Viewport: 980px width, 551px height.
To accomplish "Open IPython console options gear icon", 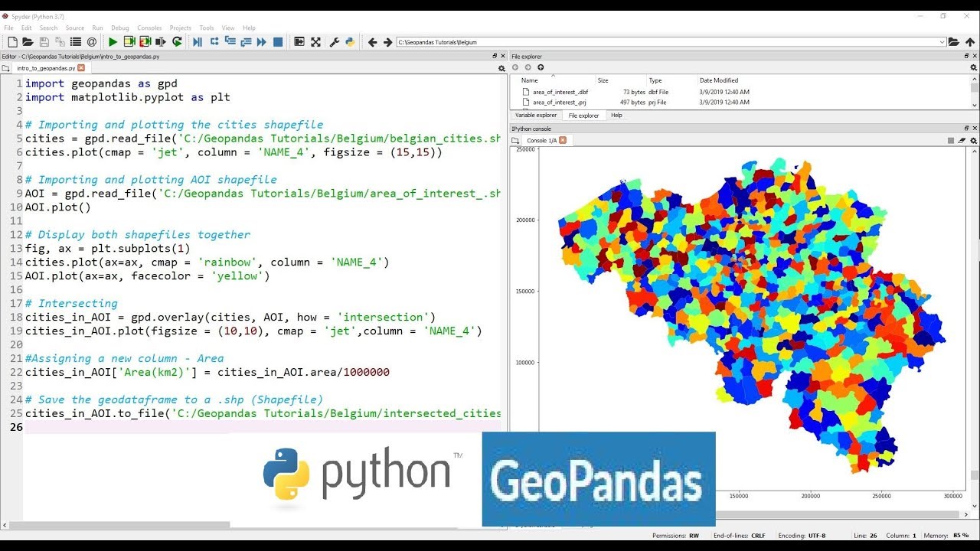I will coord(974,141).
